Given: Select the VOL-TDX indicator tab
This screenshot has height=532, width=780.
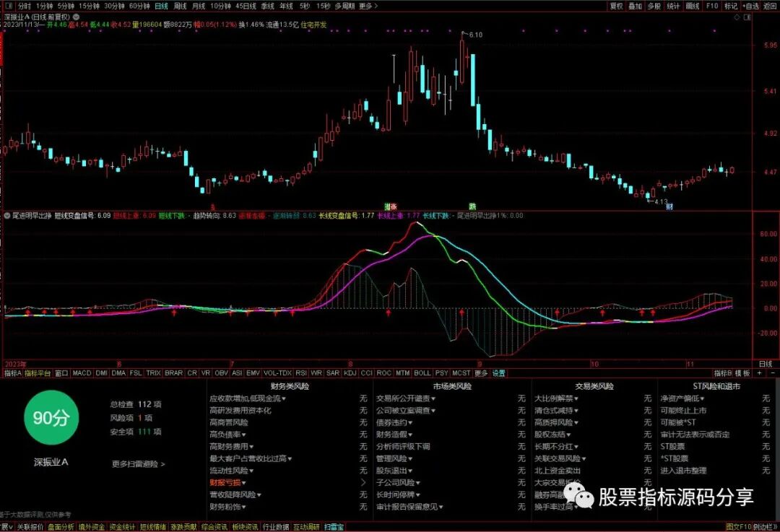Looking at the screenshot, I should (x=277, y=373).
